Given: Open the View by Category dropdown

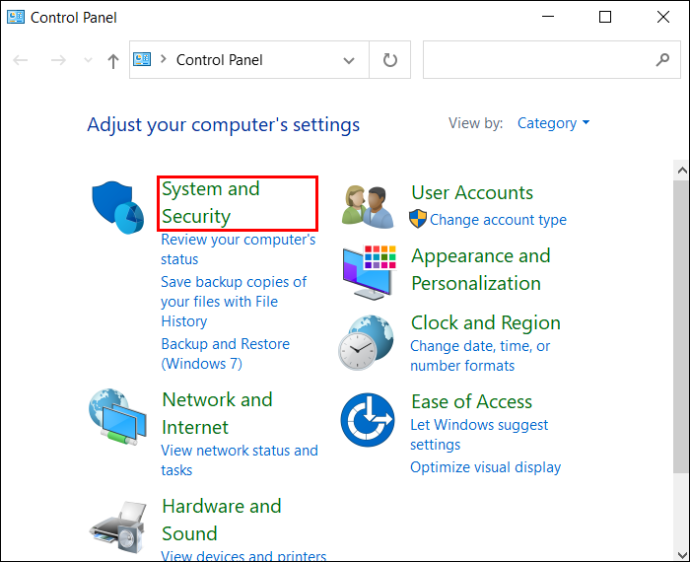Looking at the screenshot, I should pyautogui.click(x=554, y=123).
